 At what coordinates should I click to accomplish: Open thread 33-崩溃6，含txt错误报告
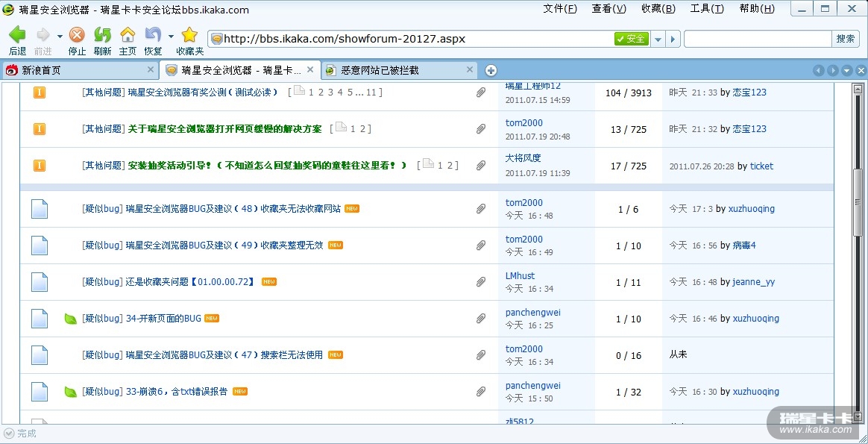177,392
